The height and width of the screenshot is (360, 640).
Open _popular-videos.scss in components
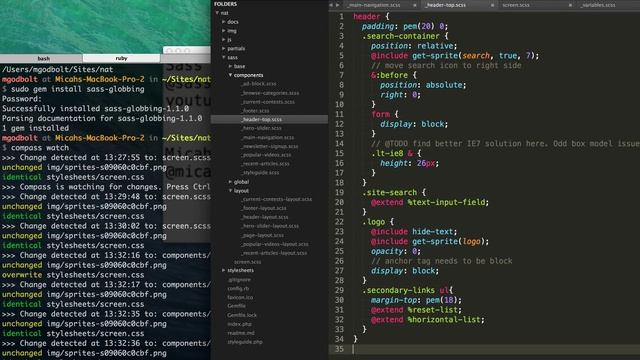(x=266, y=155)
